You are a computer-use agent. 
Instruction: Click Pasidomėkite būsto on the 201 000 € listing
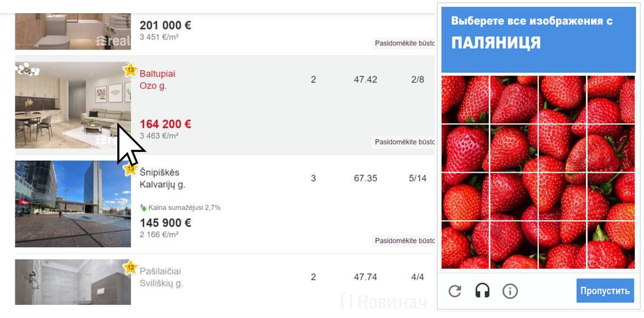coord(404,43)
